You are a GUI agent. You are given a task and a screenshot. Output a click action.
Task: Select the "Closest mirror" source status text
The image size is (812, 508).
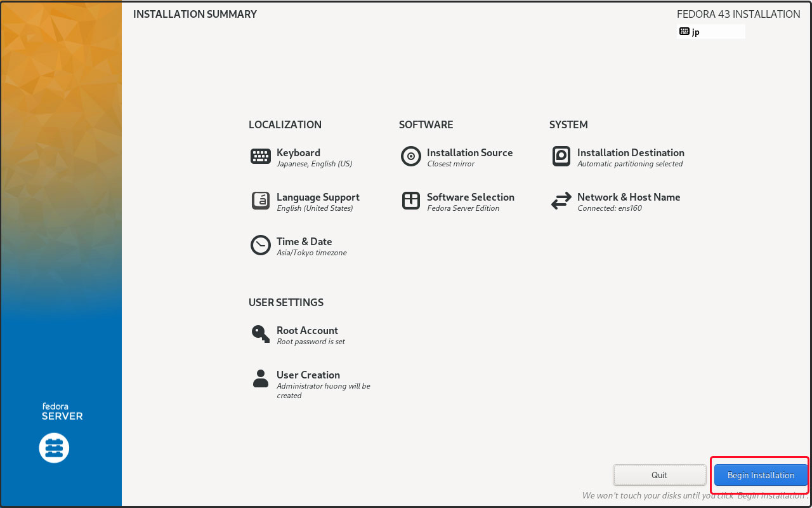click(450, 164)
